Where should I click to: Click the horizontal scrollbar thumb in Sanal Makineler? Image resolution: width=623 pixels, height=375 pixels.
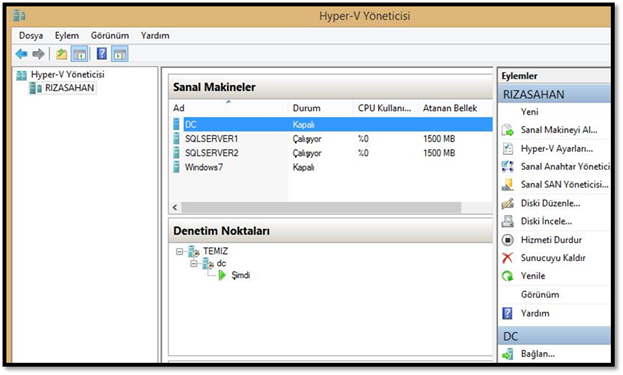tap(321, 207)
